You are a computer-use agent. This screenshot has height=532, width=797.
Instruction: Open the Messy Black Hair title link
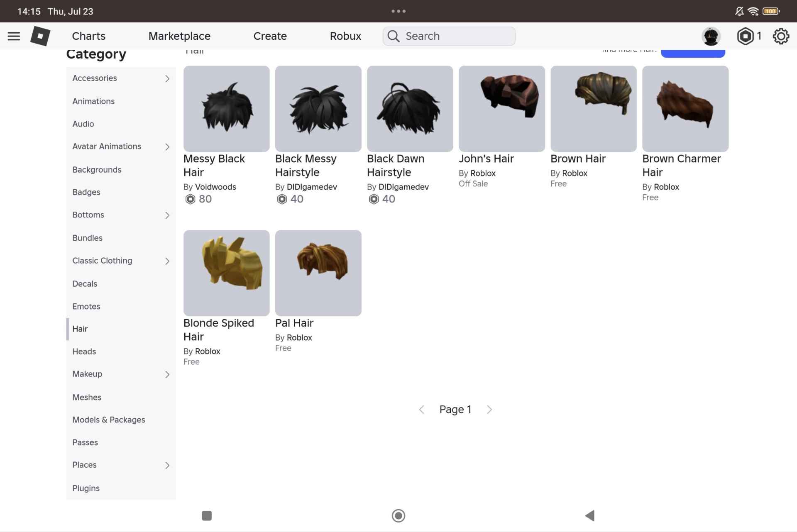pos(214,165)
